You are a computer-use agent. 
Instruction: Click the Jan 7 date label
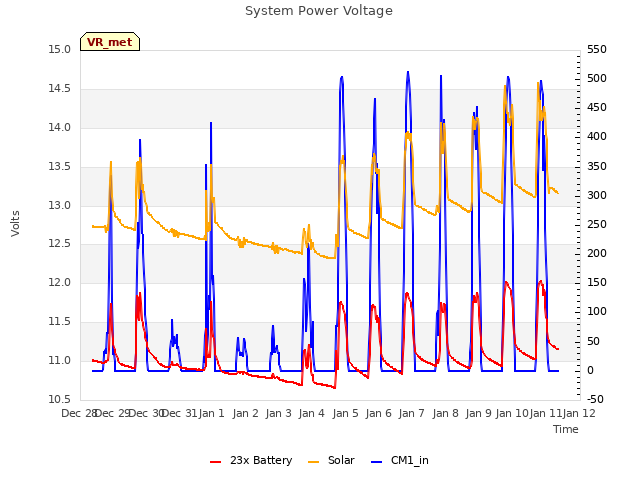pos(412,413)
